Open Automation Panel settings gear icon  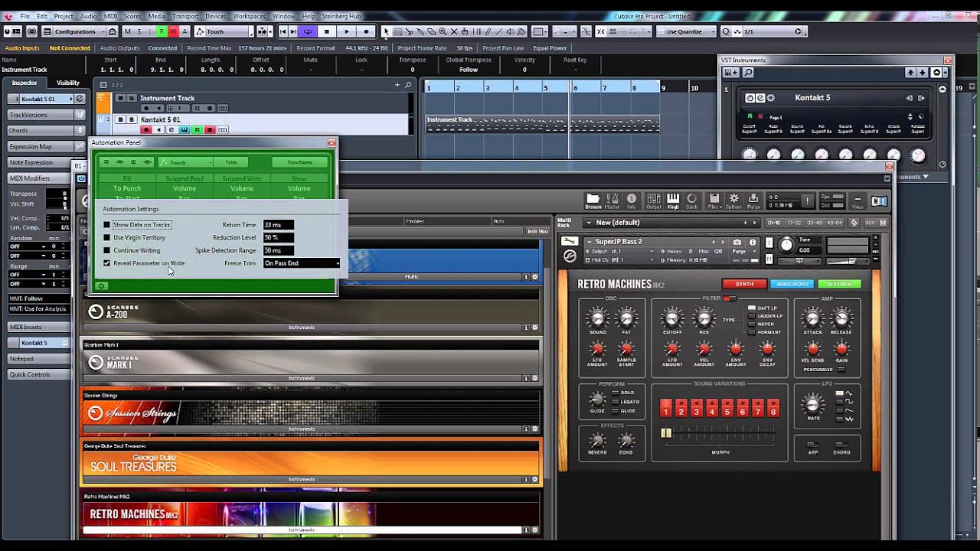click(101, 286)
